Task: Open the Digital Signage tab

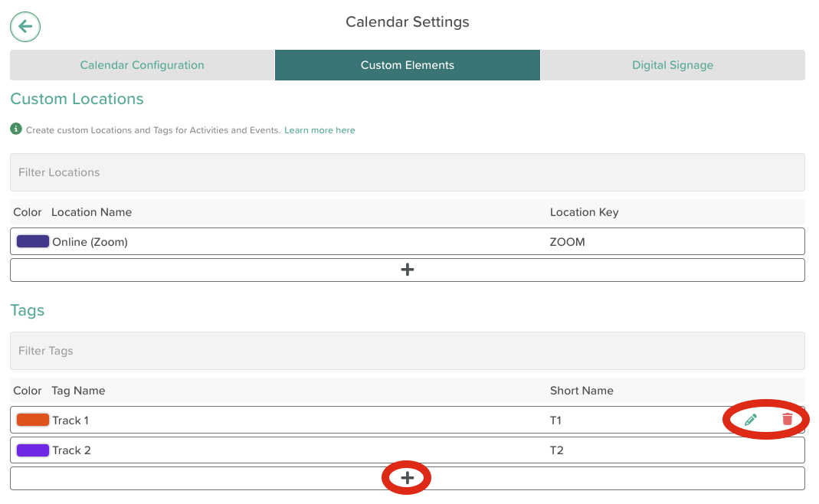Action: [673, 65]
